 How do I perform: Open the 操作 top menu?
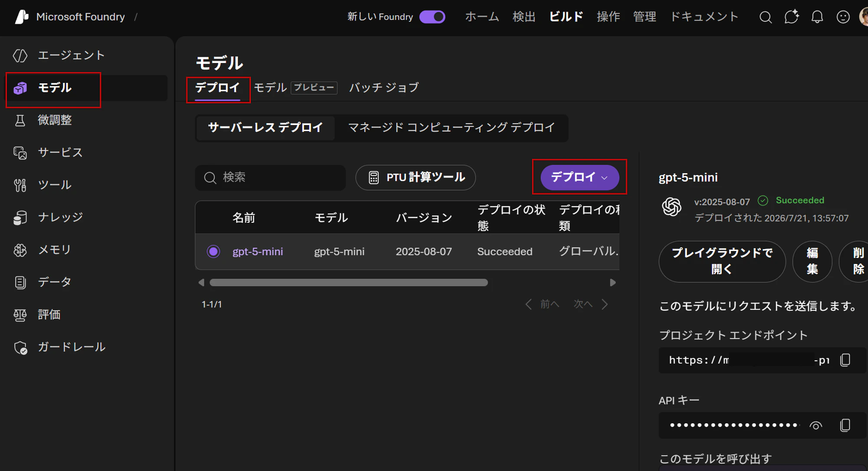(x=608, y=17)
